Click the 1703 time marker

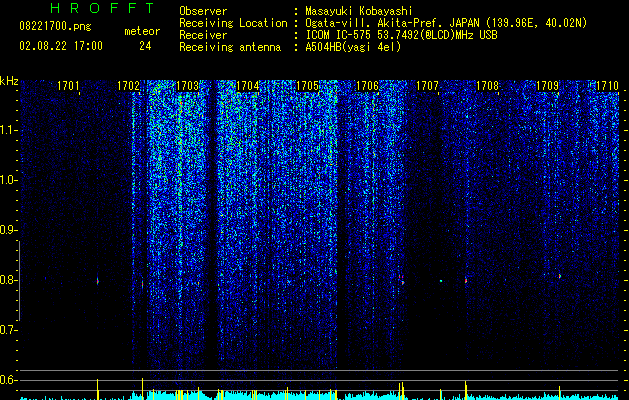pyautogui.click(x=187, y=86)
